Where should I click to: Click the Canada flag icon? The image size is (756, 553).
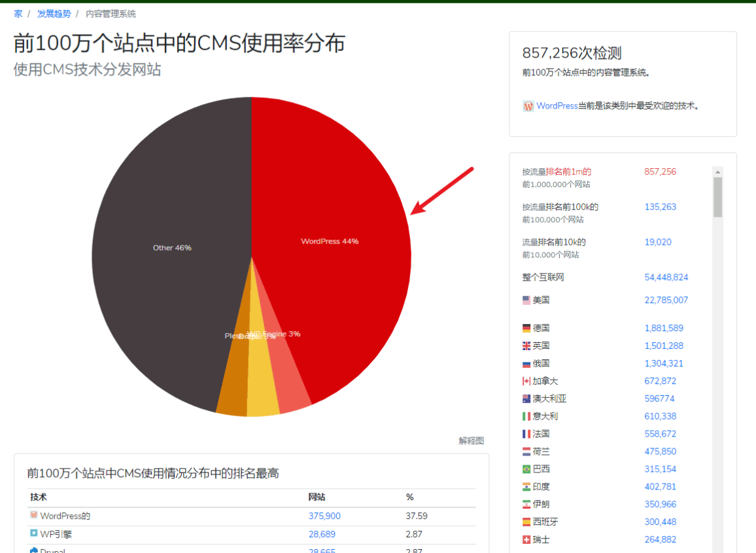click(526, 382)
